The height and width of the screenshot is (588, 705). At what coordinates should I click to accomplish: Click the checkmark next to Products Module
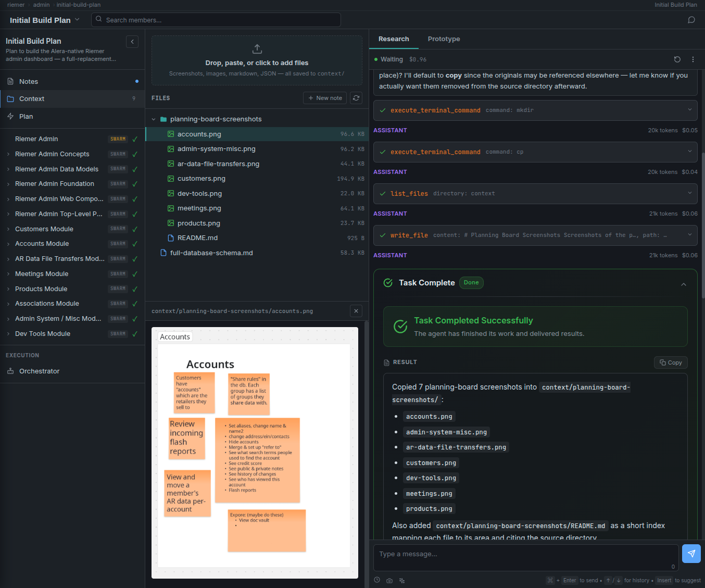coord(135,289)
